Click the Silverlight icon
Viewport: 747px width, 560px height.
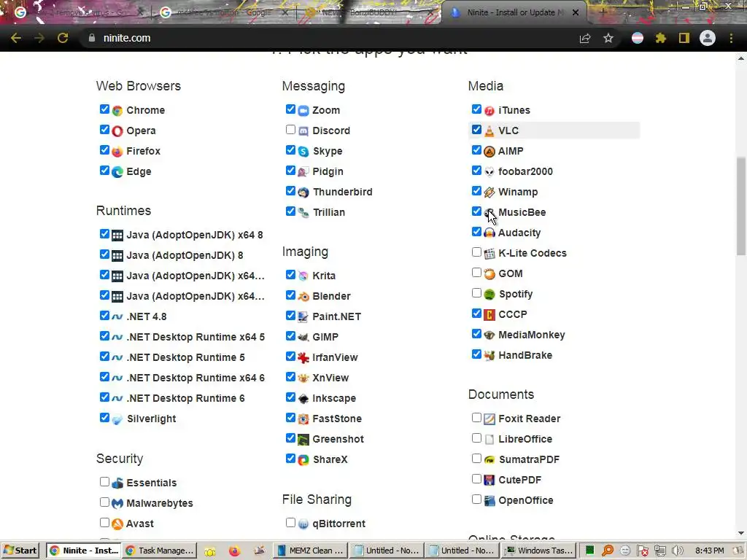pyautogui.click(x=117, y=419)
